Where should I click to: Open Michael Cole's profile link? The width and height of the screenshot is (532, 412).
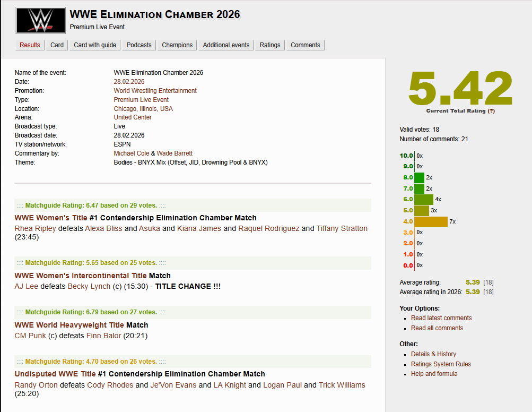point(132,153)
